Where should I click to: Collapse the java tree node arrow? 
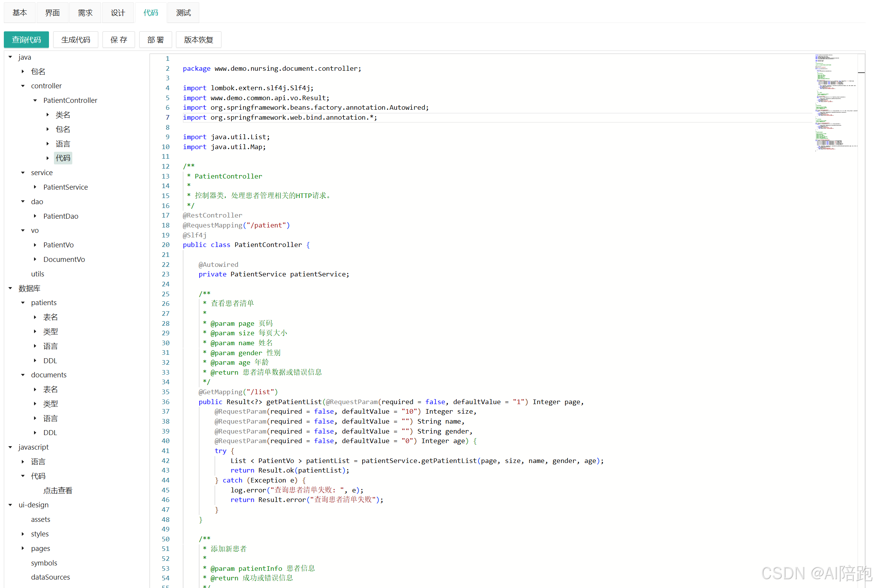10,57
